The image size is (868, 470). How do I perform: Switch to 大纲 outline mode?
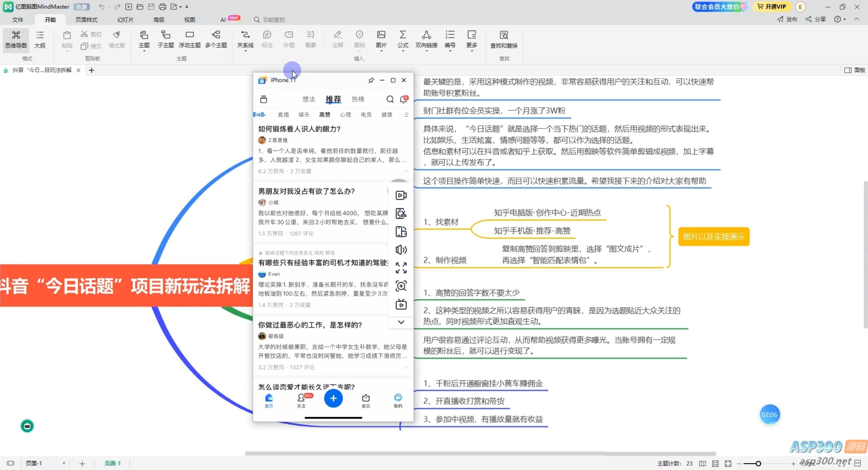(x=40, y=39)
